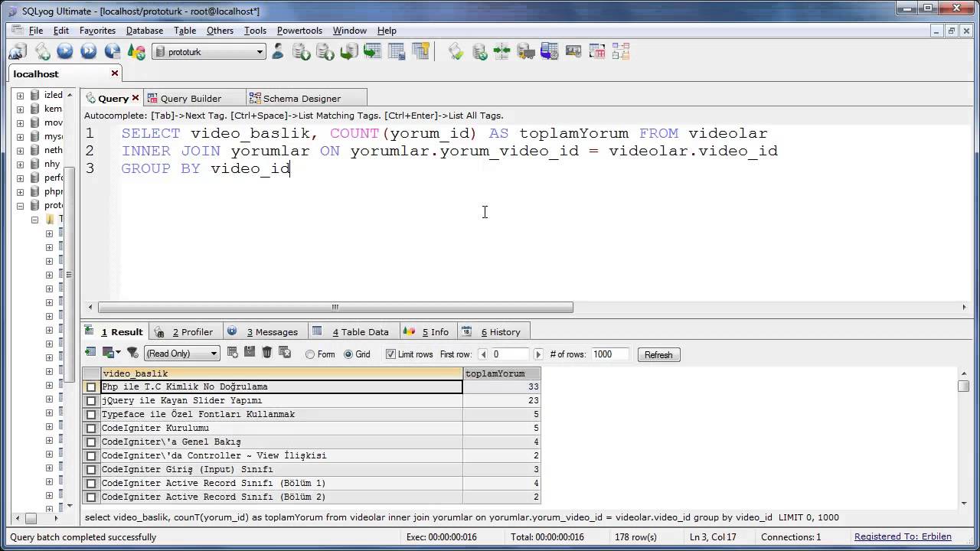The width and height of the screenshot is (980, 551).
Task: Expand the kem database tree node
Action: (x=21, y=109)
